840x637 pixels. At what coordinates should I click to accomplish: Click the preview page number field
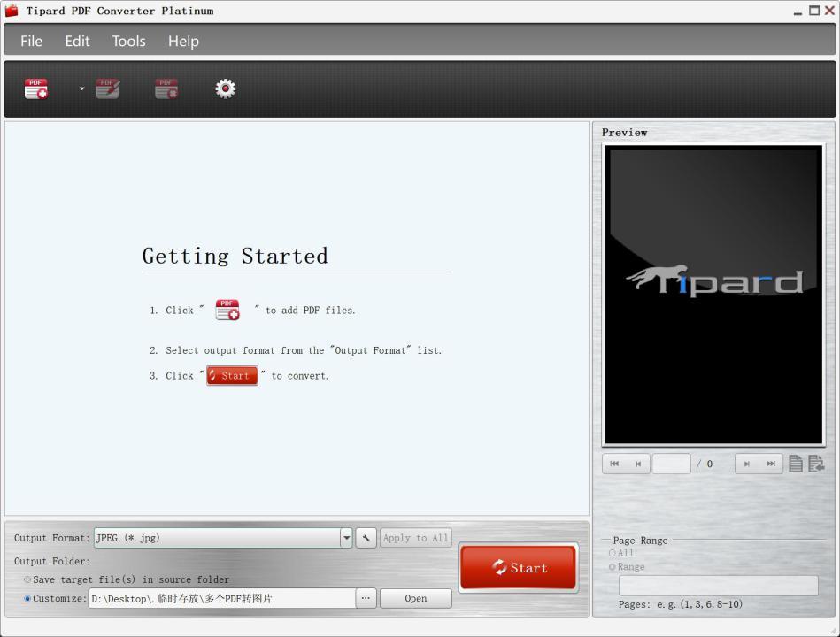671,464
